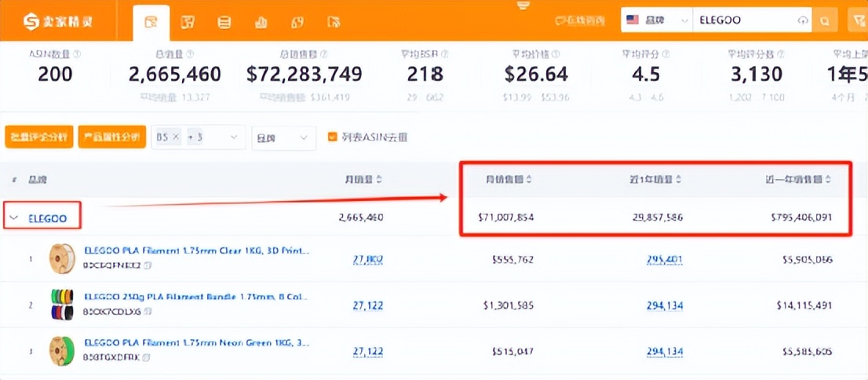Click the upload cloud icon in search box
The image size is (868, 380).
(x=802, y=20)
